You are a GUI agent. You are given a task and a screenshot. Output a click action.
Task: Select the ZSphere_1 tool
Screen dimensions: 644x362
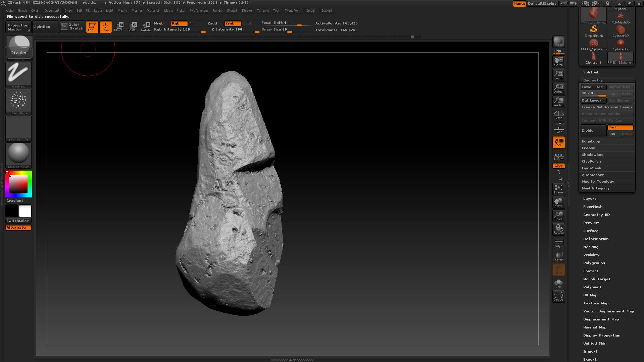593,58
